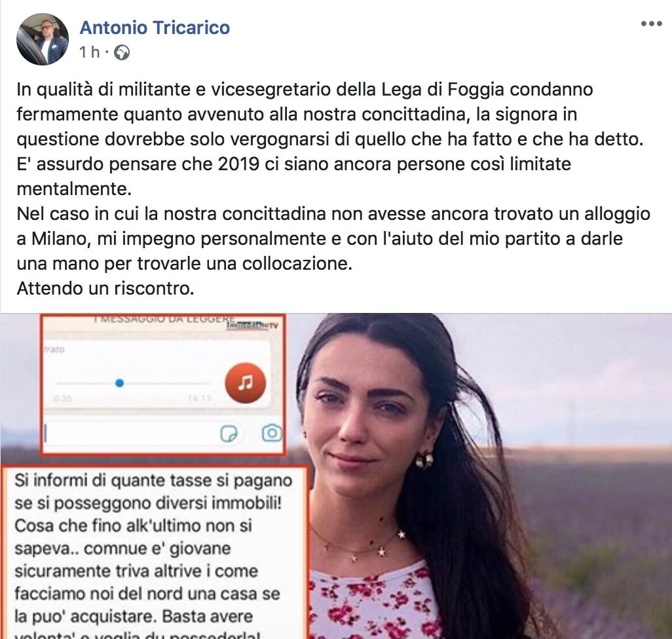Viewport: 672px width, 639px height.
Task: Click the blue audio playback knob
Action: point(120,383)
